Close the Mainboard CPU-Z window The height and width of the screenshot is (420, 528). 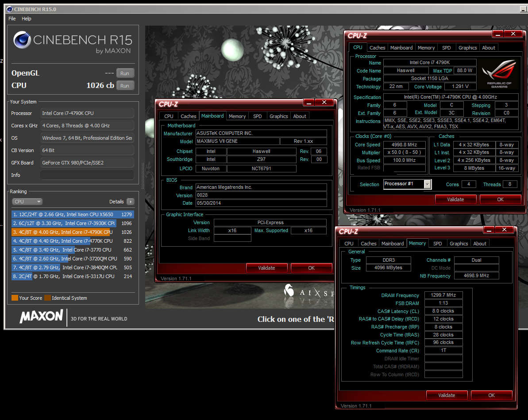point(324,102)
